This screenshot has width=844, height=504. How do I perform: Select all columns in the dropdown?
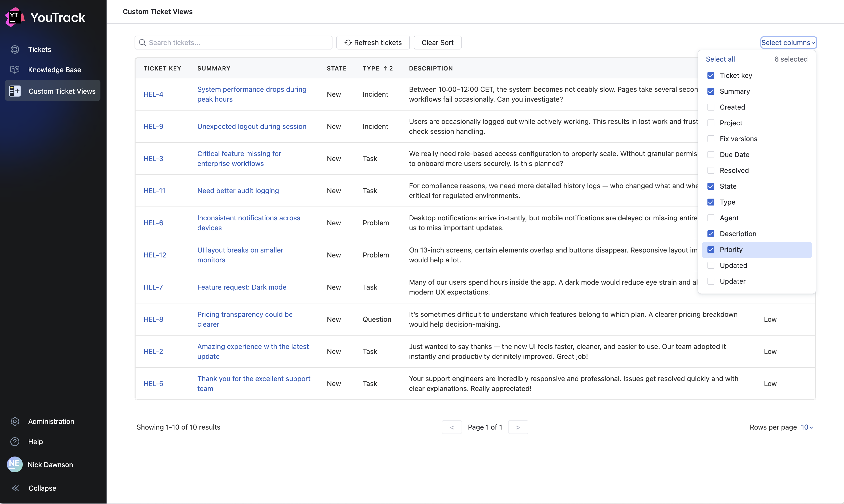point(720,59)
